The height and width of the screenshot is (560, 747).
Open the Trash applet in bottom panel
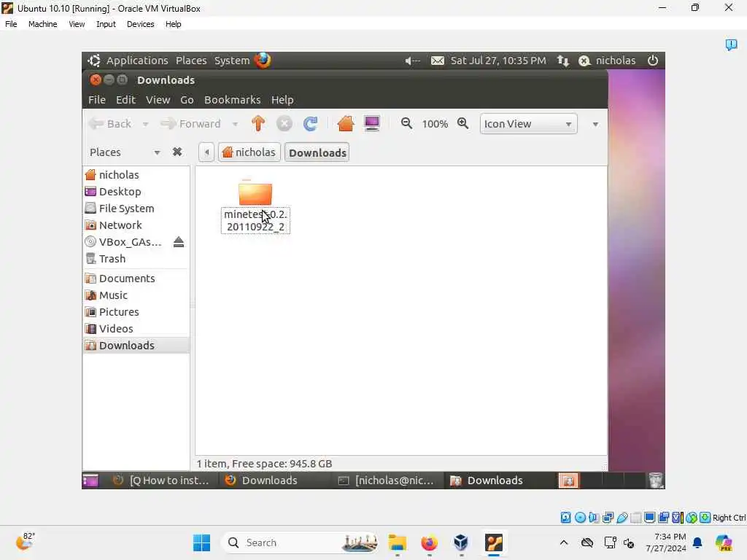656,481
